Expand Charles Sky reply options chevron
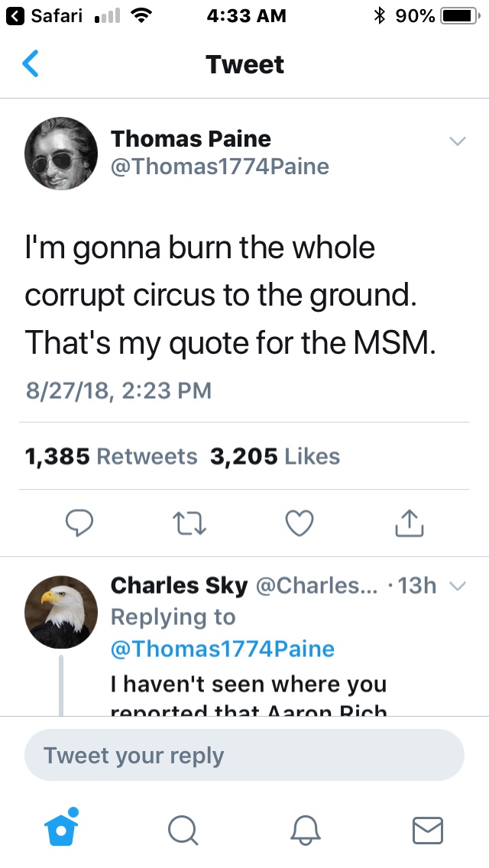 coord(457,586)
